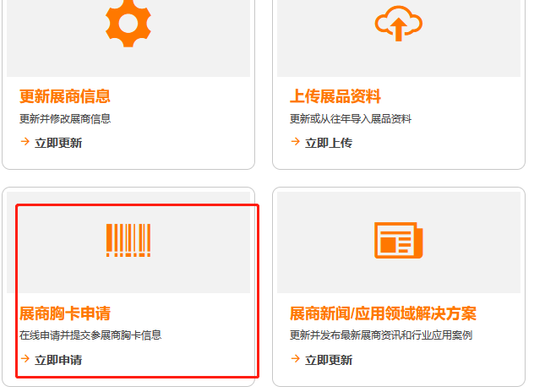Image resolution: width=534 pixels, height=392 pixels.
Task: Click the orange gear icon for exhibitor info
Action: 128,23
